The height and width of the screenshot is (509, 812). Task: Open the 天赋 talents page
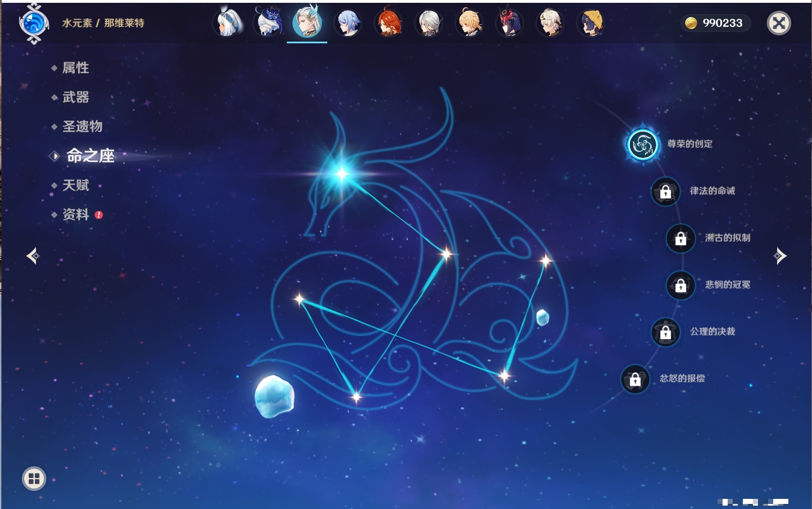[75, 186]
